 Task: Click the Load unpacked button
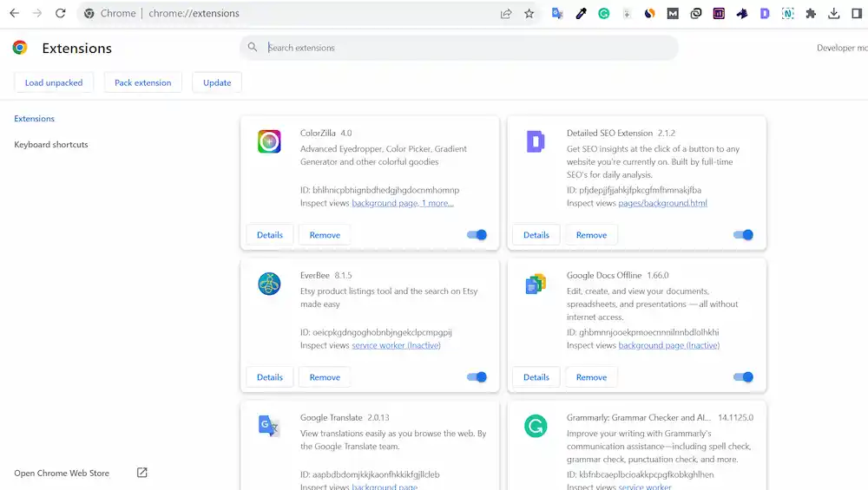click(x=54, y=82)
